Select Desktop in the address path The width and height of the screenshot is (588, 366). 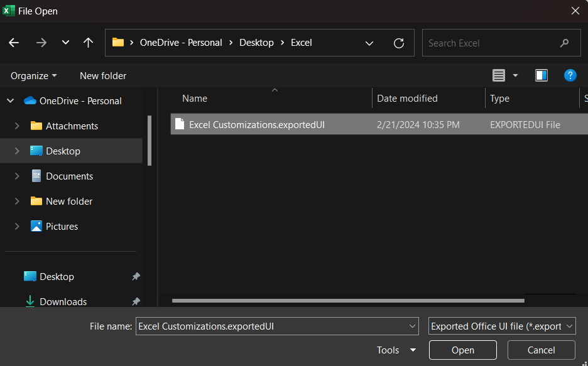(256, 43)
